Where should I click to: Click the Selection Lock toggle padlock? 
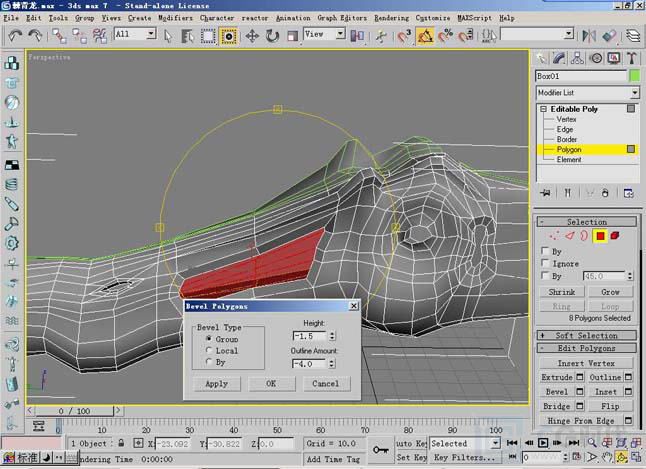coord(121,443)
